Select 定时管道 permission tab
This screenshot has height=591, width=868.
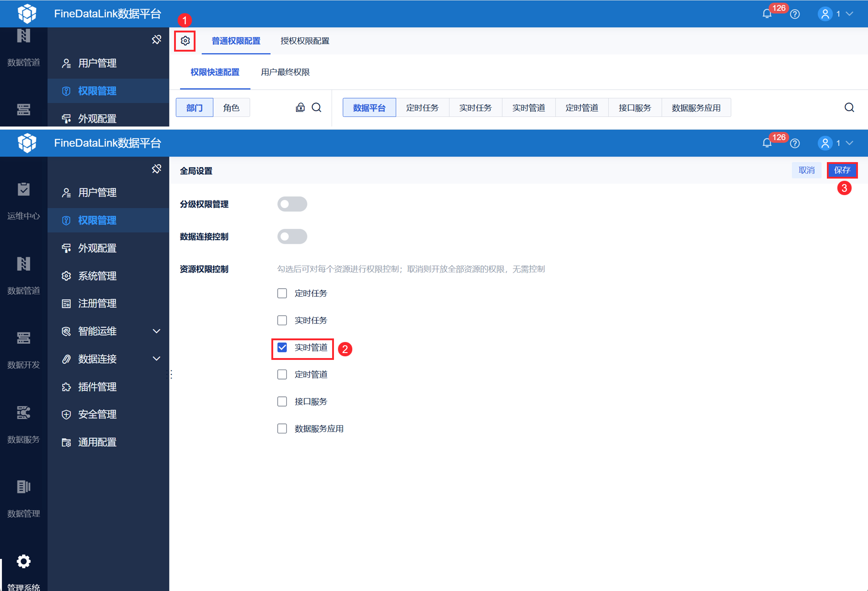(x=582, y=108)
